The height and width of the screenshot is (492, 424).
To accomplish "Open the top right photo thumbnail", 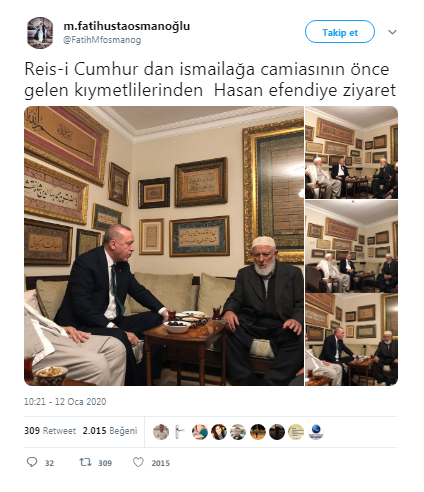I will [352, 152].
